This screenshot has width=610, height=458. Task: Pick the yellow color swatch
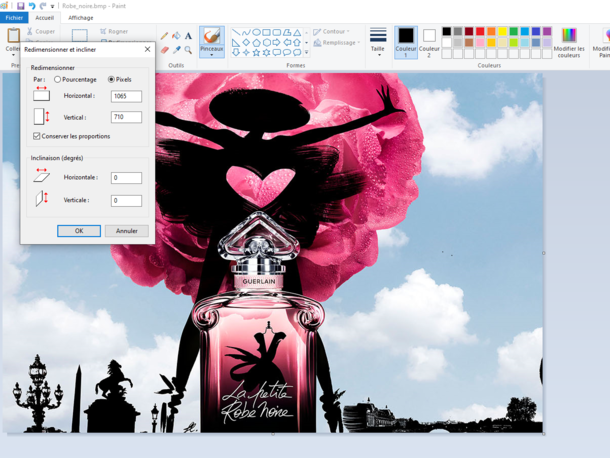tap(502, 32)
